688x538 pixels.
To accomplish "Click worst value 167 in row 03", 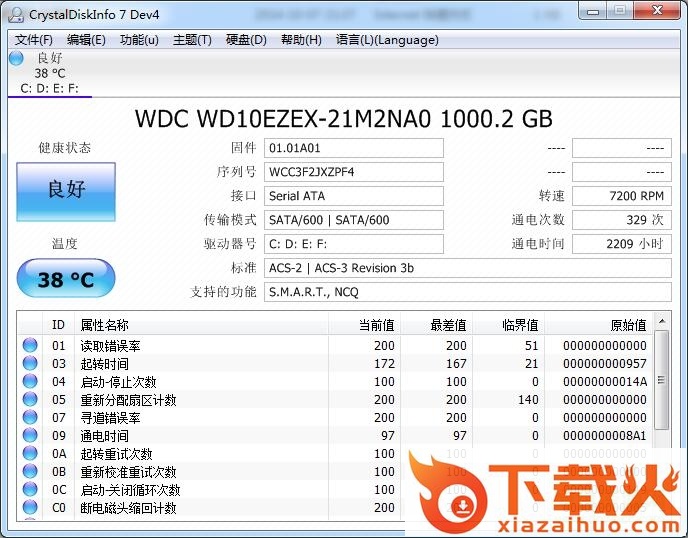I will 456,363.
